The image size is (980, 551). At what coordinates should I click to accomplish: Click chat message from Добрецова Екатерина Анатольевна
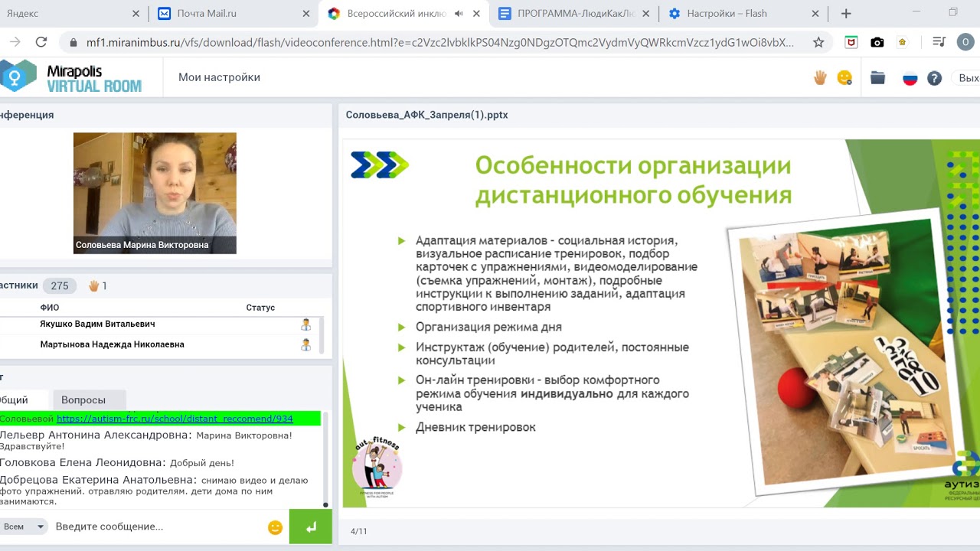coord(154,491)
